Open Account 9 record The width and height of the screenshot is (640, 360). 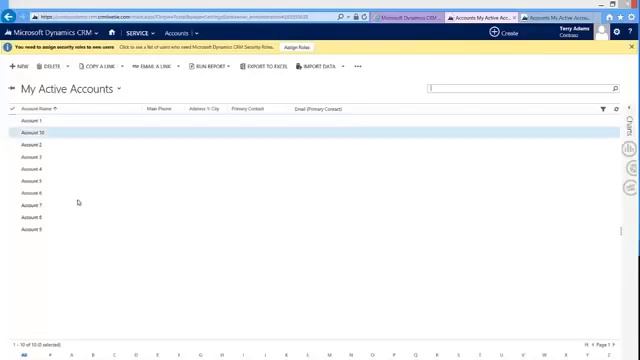31,229
